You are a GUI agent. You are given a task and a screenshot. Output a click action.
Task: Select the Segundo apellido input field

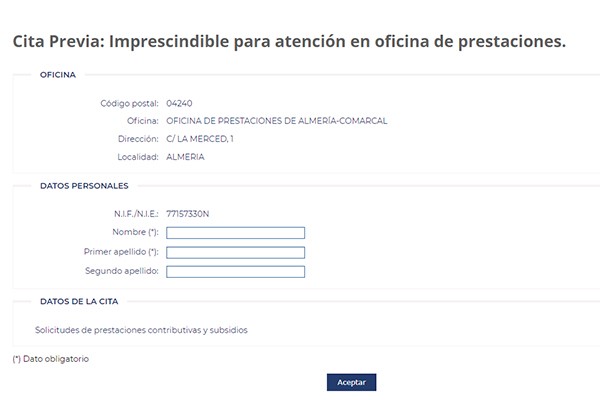click(235, 271)
